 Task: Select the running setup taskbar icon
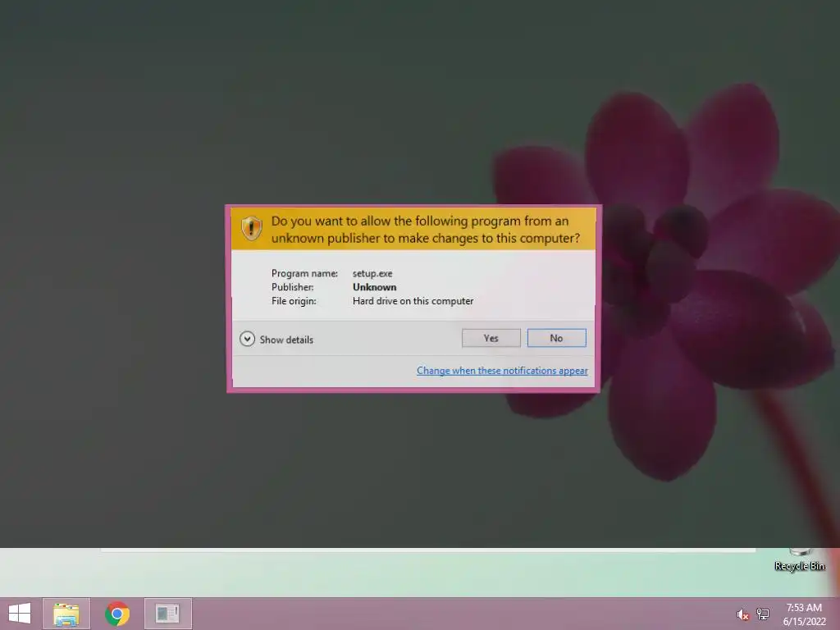[x=167, y=614]
